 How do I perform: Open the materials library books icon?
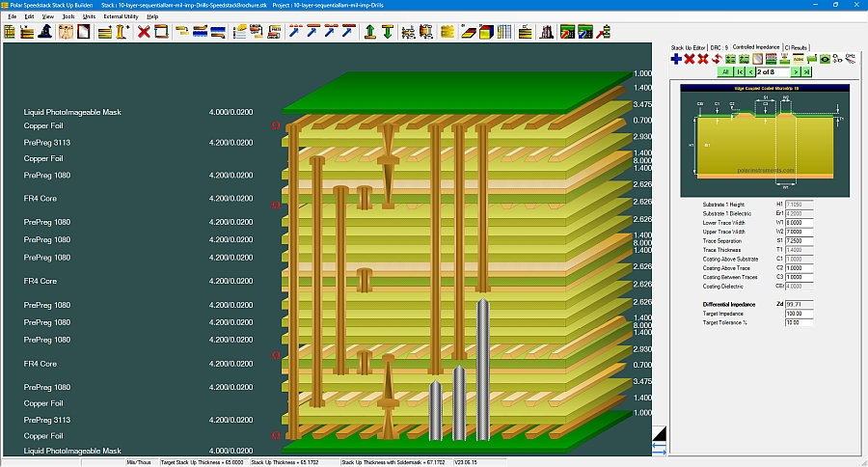(x=547, y=32)
